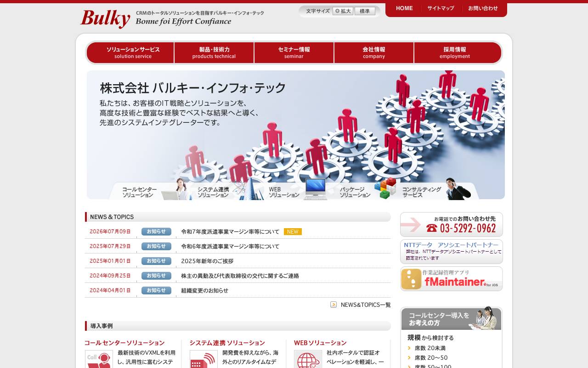Select システム連携ソリューション banner link
Screen dimensions: 588x368
(x=213, y=192)
